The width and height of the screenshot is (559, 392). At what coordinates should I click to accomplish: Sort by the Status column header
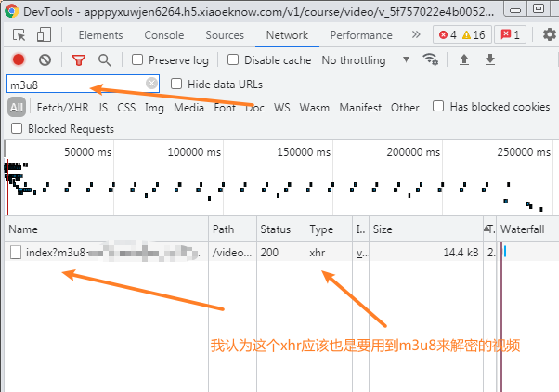(280, 229)
